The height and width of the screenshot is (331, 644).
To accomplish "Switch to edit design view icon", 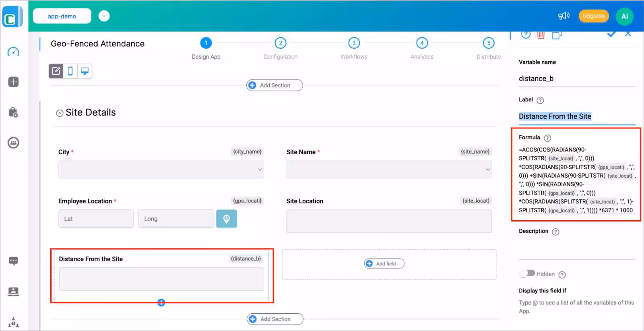I will (56, 71).
